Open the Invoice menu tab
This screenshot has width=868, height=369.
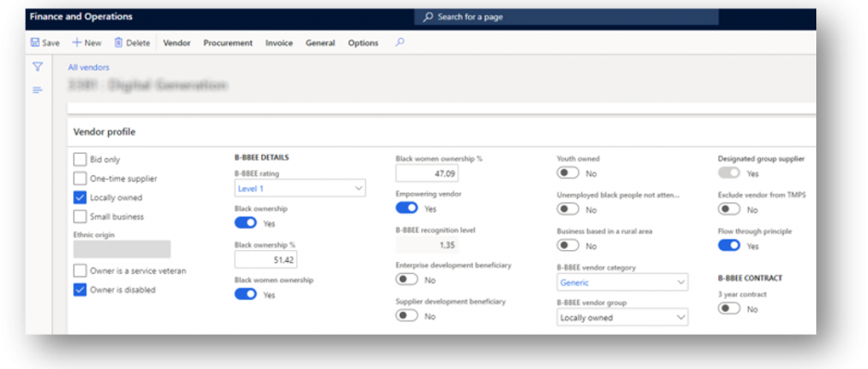pos(279,42)
